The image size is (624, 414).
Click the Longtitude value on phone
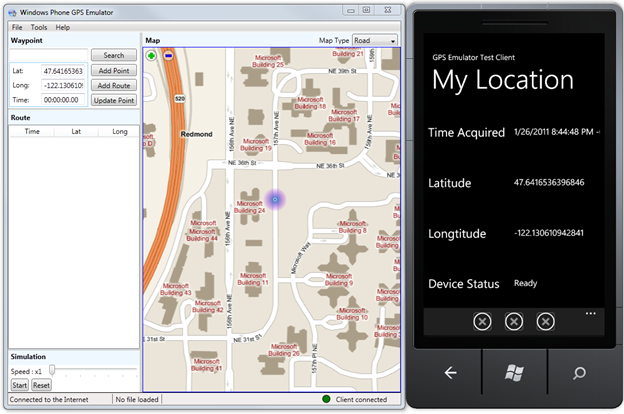click(x=549, y=233)
